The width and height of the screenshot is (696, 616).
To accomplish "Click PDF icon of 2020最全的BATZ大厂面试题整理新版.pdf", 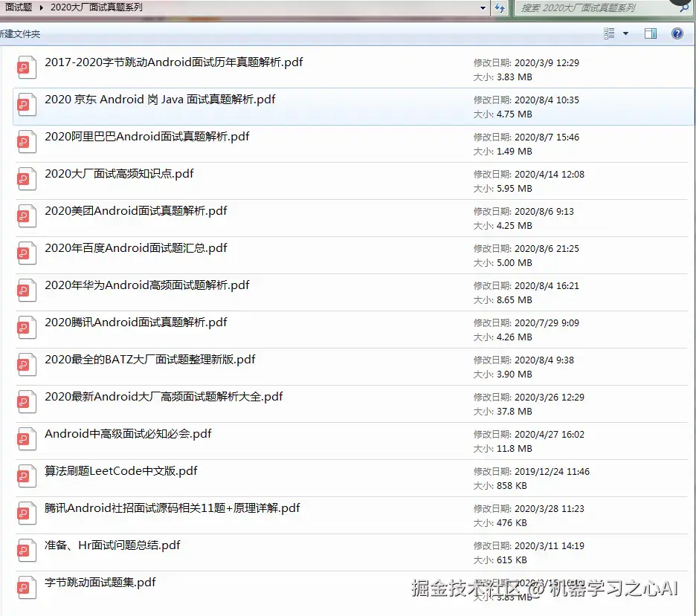I will click(x=26, y=365).
